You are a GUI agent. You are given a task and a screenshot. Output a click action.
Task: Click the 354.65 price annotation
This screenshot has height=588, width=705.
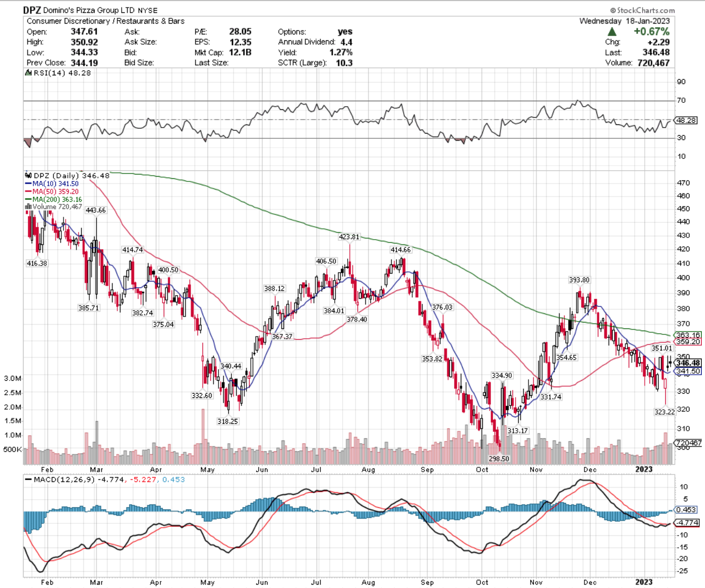tap(566, 358)
